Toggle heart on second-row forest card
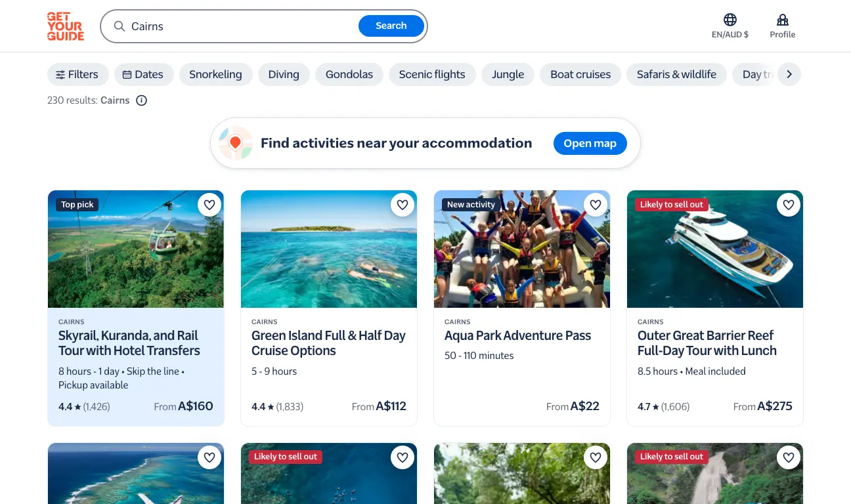This screenshot has height=504, width=851. pos(596,457)
